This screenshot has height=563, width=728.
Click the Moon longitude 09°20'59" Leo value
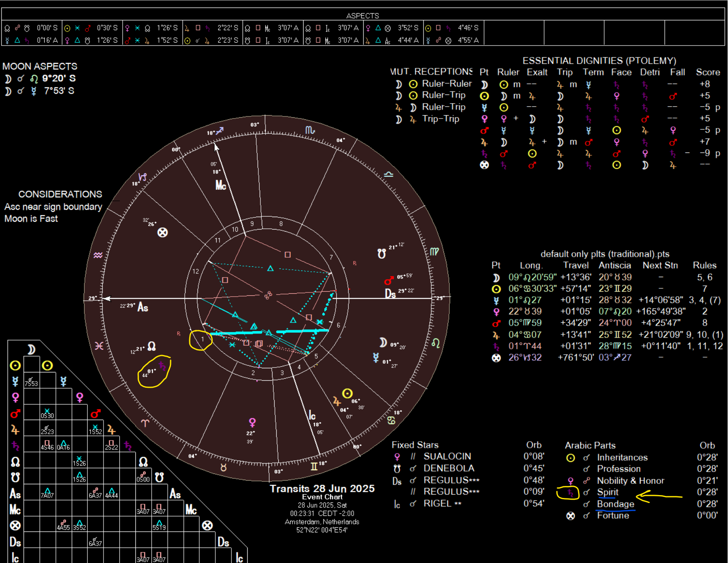(x=533, y=277)
